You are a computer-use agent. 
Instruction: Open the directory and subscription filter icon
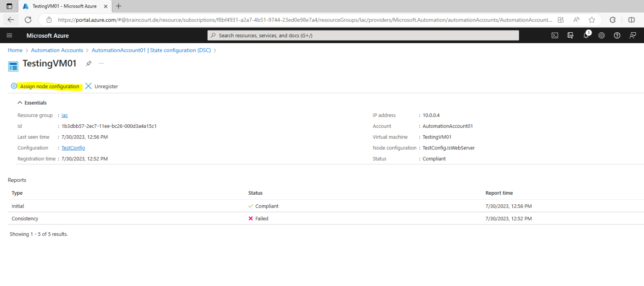(570, 35)
